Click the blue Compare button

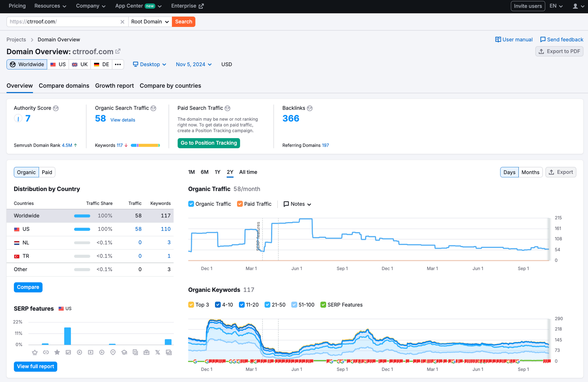[x=28, y=287]
